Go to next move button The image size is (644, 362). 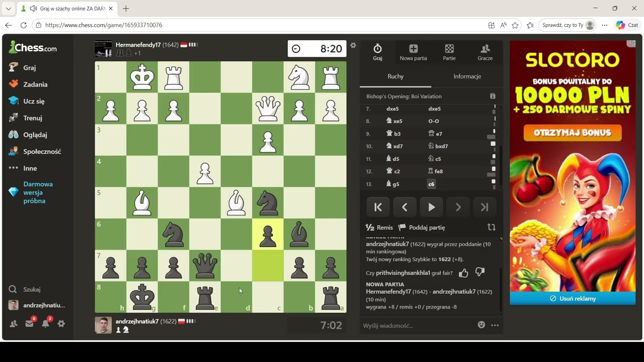[x=458, y=207]
